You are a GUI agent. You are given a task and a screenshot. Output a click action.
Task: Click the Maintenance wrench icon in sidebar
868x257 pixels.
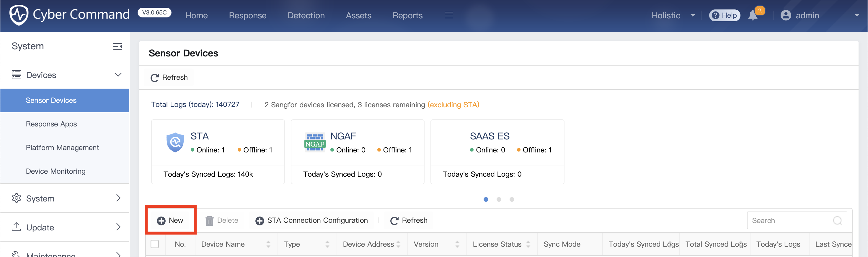[16, 254]
